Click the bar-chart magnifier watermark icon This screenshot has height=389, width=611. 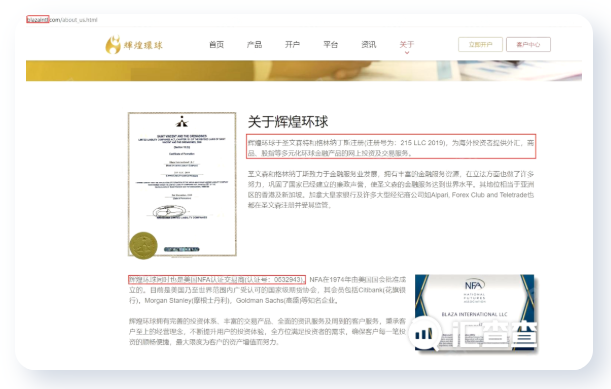point(425,333)
